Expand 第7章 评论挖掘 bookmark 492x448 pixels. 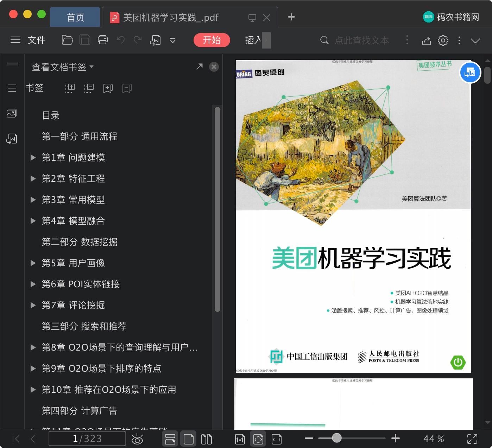33,305
